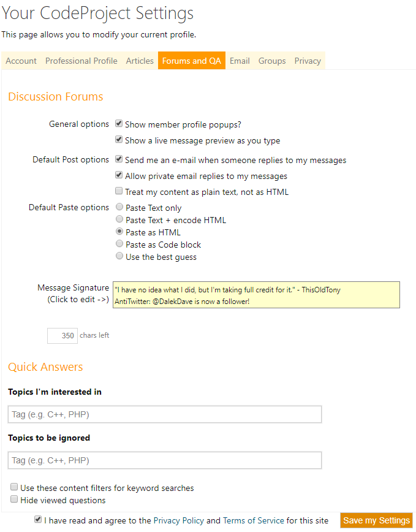Screen dimensions: 416x532
Task: Toggle the agree to Privacy Policy checkbox
Action: (38, 520)
